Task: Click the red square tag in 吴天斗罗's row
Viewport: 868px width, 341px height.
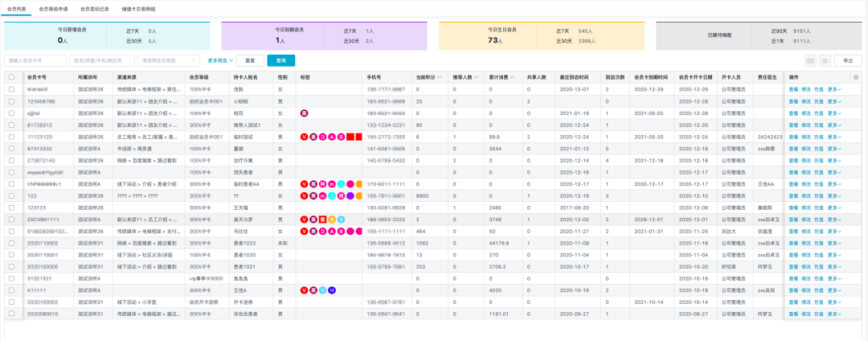Action: coord(323,220)
